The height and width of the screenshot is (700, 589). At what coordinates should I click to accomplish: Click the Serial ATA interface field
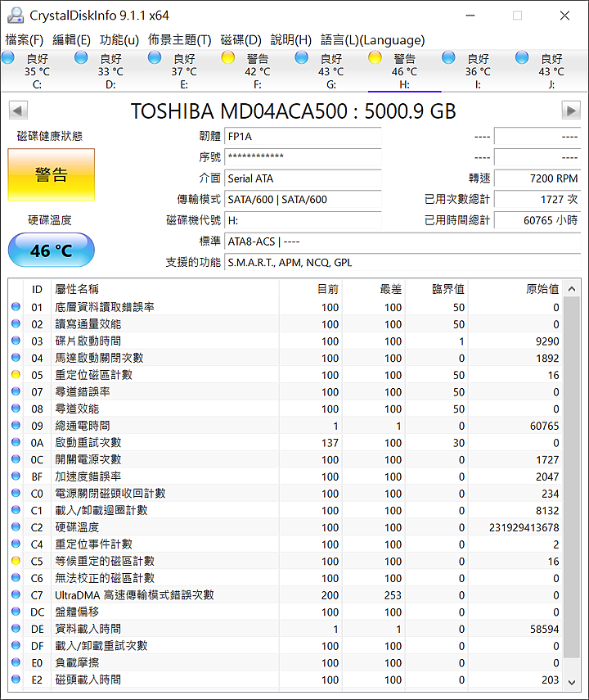tap(303, 178)
